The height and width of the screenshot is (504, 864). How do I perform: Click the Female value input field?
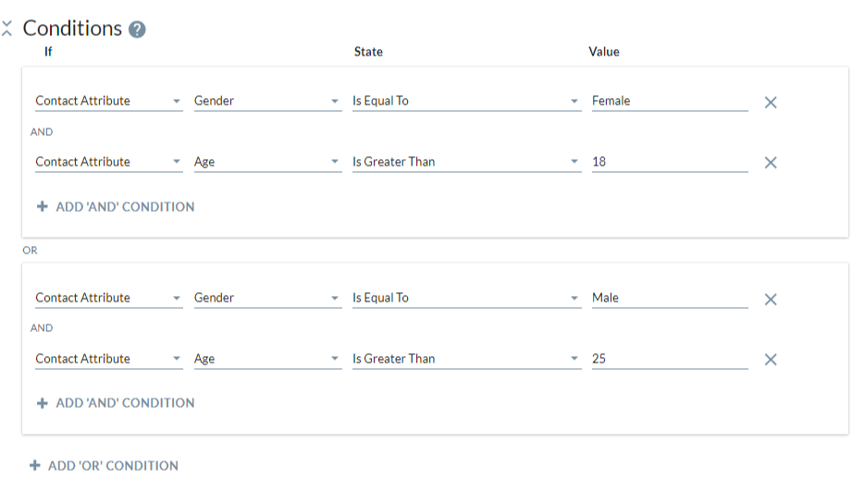pos(670,101)
